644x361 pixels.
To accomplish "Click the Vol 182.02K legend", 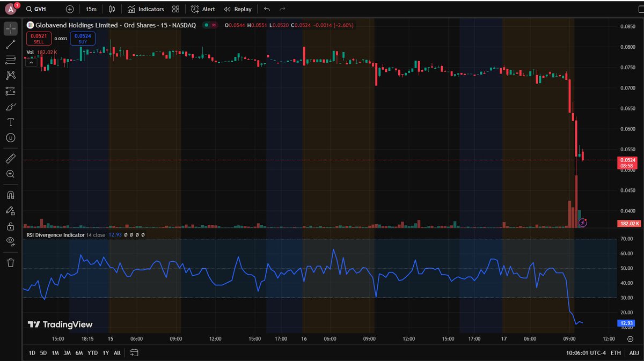I will coord(42,52).
